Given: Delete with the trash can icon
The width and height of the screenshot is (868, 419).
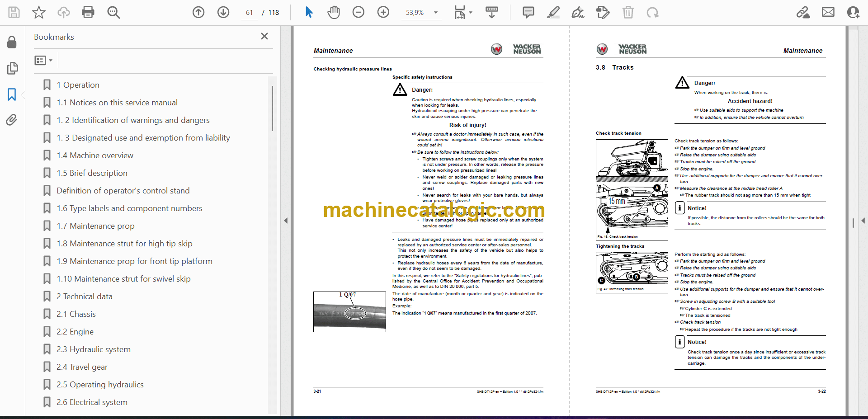Looking at the screenshot, I should pyautogui.click(x=628, y=12).
